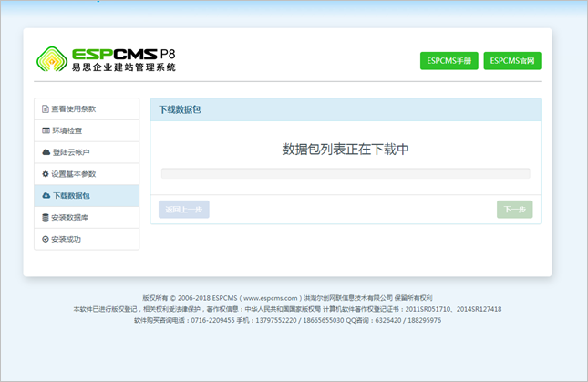This screenshot has height=382, width=588.
Task: Open the ESPCMS官网 button
Action: tap(512, 61)
